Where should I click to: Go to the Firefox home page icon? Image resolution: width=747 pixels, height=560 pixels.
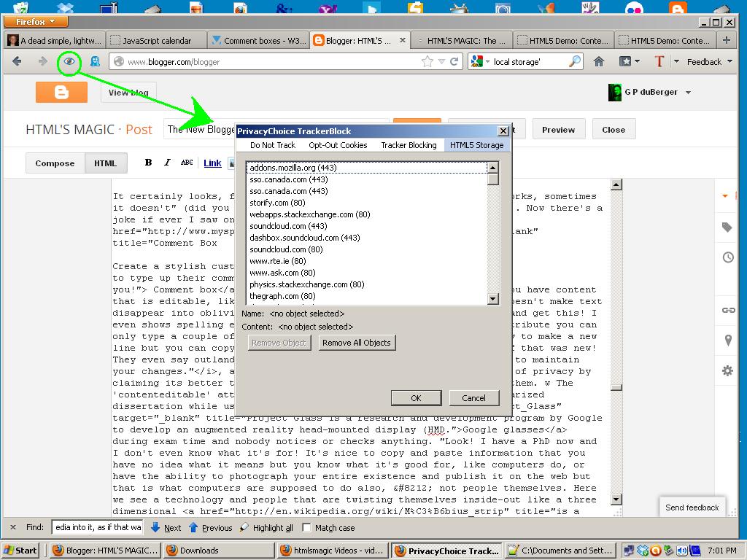(599, 61)
